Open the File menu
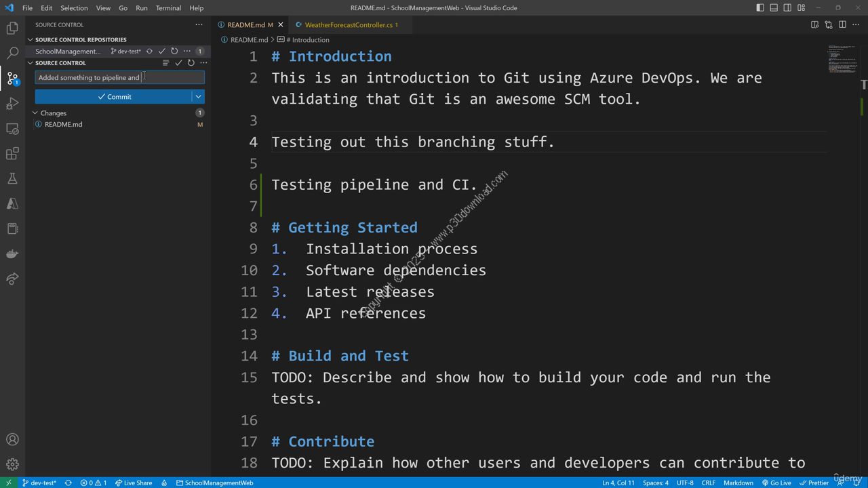868x488 pixels. [x=27, y=7]
